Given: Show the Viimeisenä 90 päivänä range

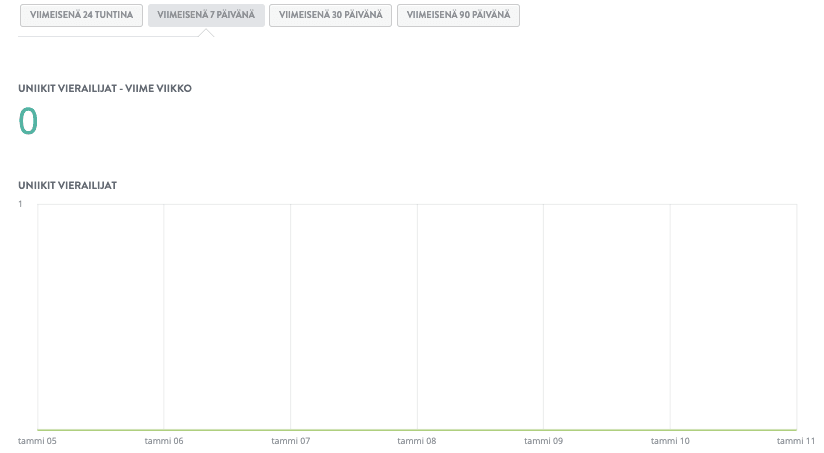Looking at the screenshot, I should (x=458, y=15).
